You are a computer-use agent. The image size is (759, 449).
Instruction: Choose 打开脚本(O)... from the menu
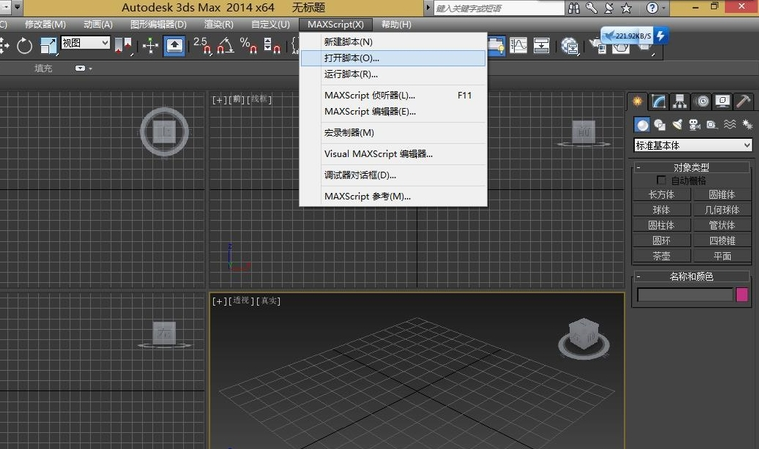click(393, 58)
